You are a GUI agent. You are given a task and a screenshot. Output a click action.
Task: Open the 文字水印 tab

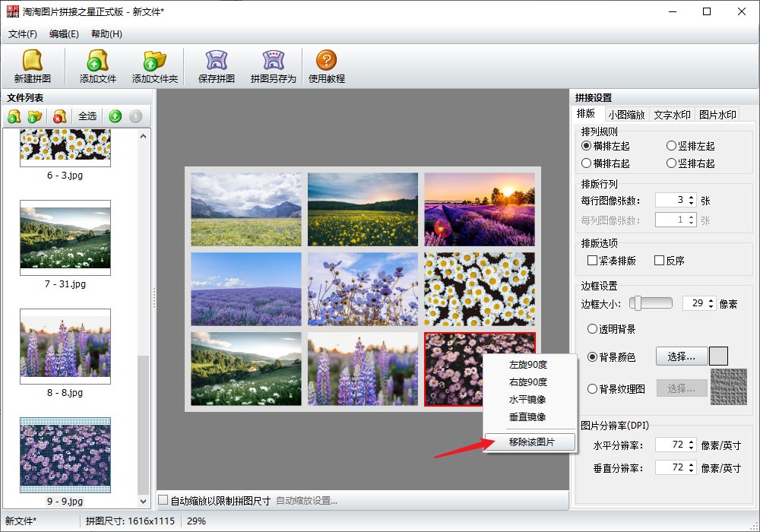pos(672,115)
